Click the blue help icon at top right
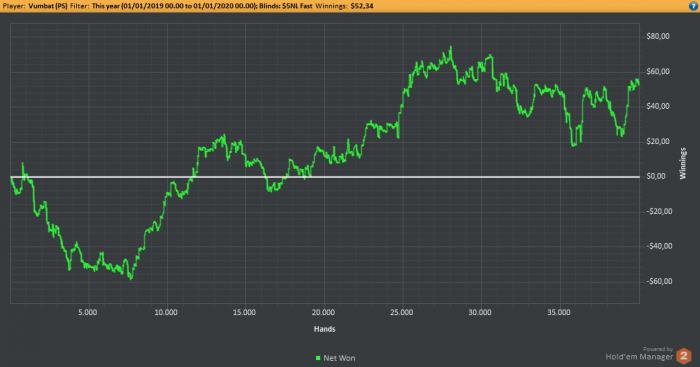 [x=693, y=6]
